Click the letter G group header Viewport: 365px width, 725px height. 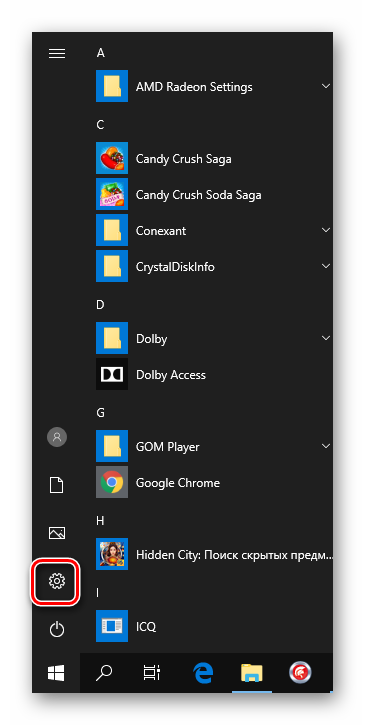(100, 412)
